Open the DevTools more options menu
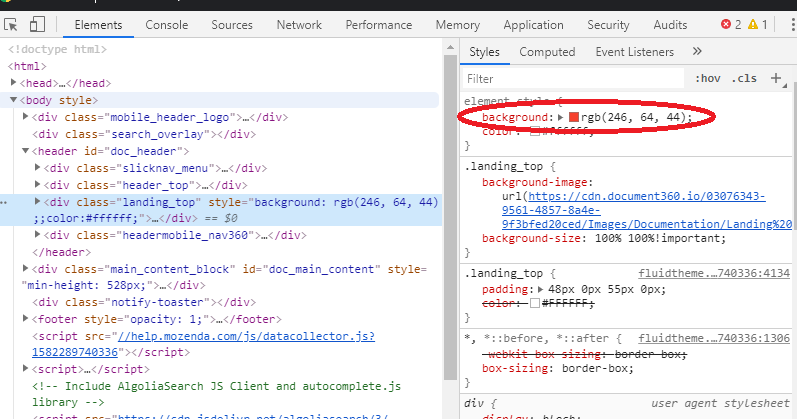797x419 pixels. [x=792, y=24]
